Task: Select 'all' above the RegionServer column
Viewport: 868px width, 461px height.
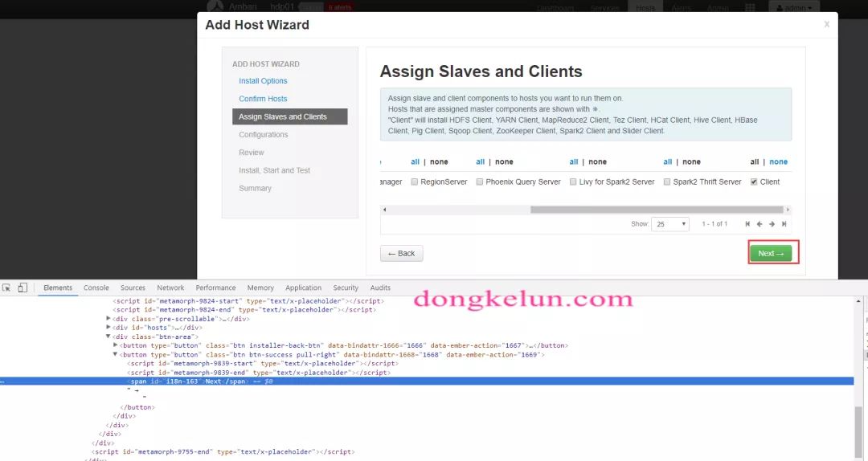Action: click(416, 161)
